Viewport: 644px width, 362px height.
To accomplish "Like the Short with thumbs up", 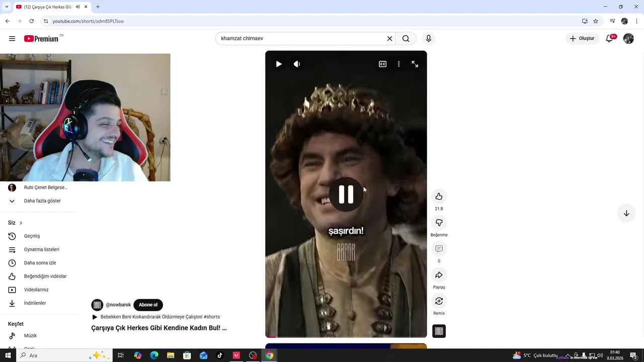I will click(x=439, y=197).
